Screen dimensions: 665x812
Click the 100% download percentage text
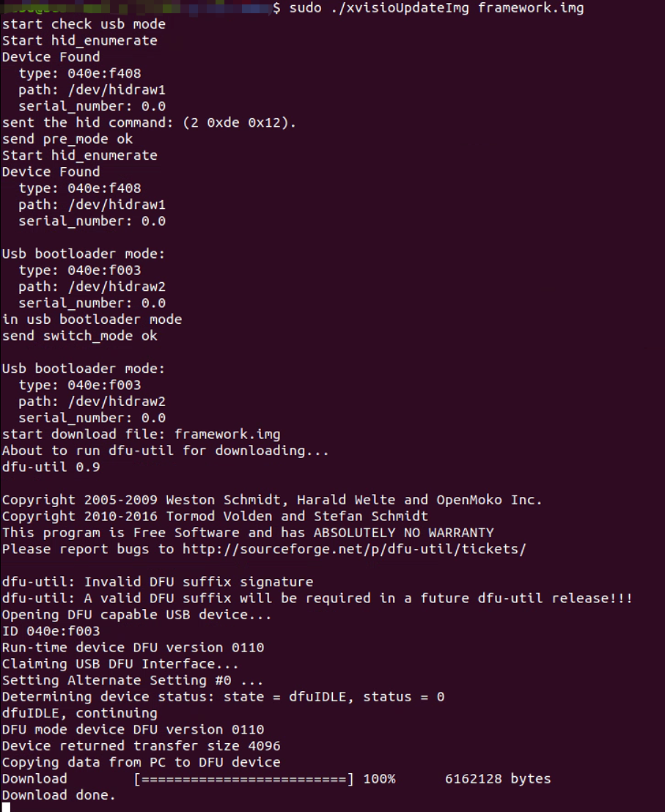pyautogui.click(x=379, y=779)
